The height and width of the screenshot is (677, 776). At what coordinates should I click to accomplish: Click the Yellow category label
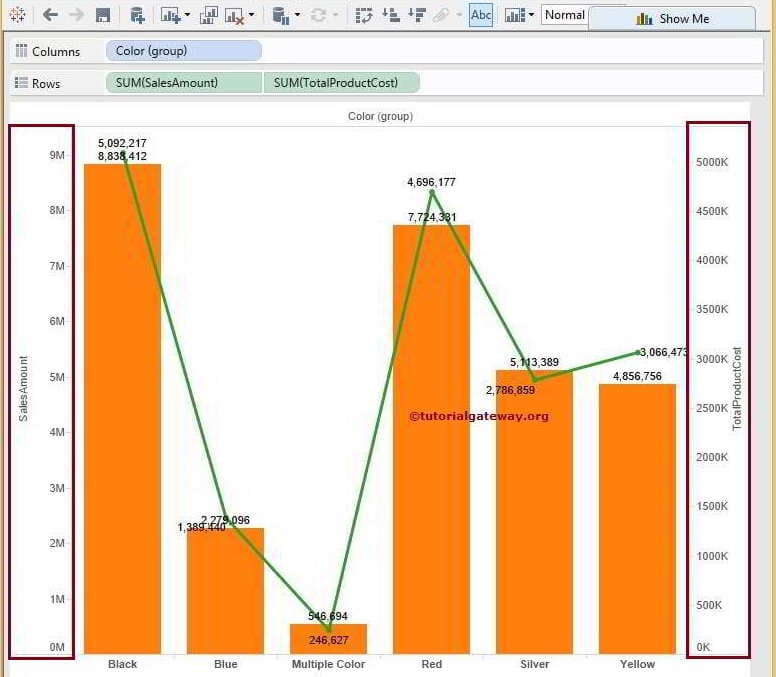[637, 664]
